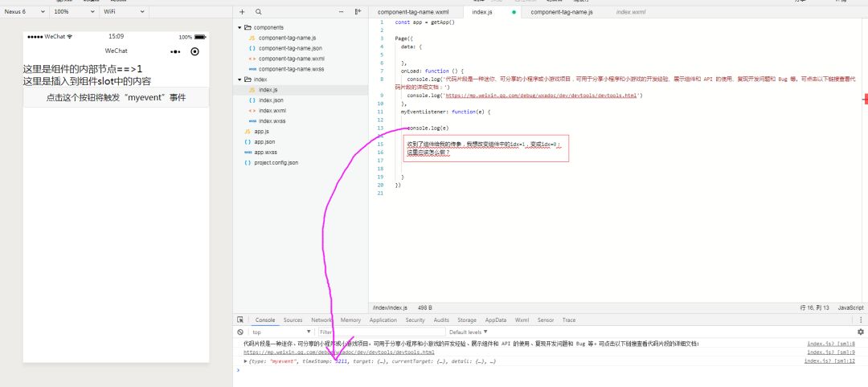Click line number 13 in the editor gutter

point(379,128)
